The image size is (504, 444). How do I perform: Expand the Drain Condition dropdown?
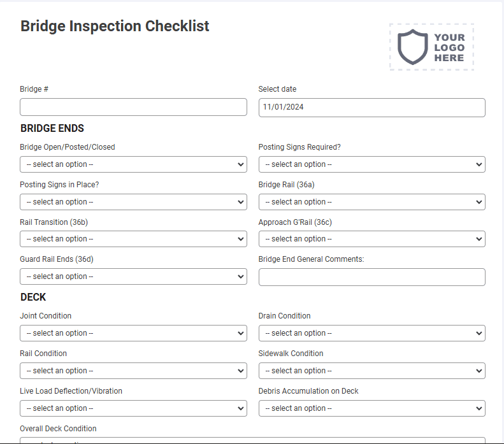(x=372, y=333)
